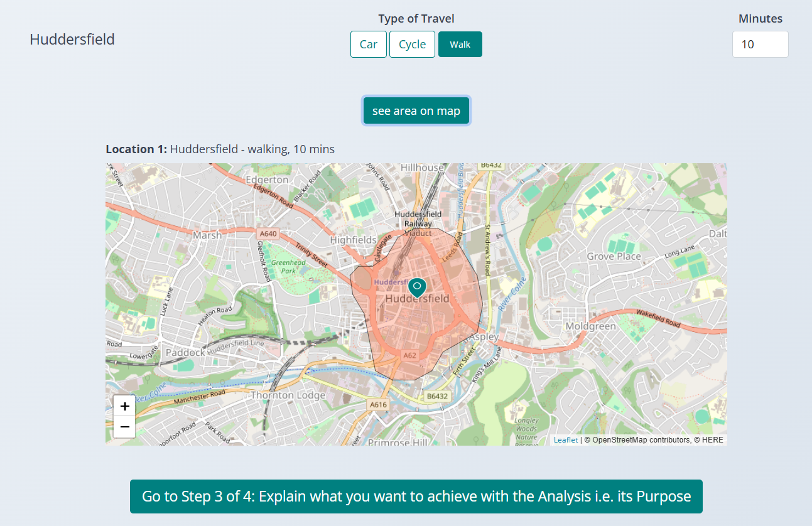Click the teal location marker pin
Viewport: 812px width, 526px height.
click(x=417, y=288)
